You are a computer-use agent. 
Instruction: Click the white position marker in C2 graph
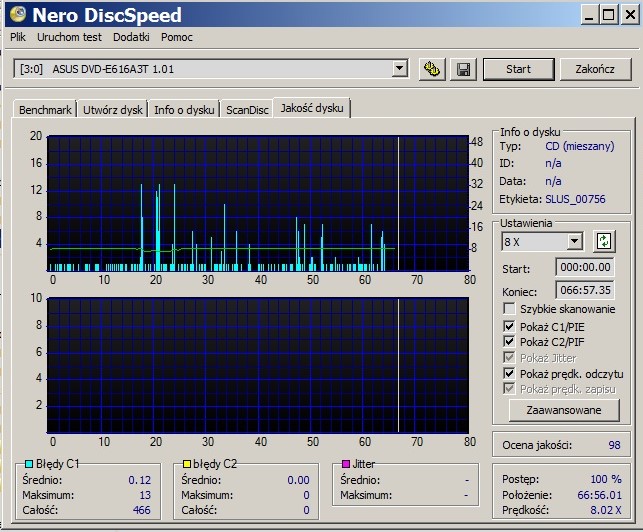[398, 365]
